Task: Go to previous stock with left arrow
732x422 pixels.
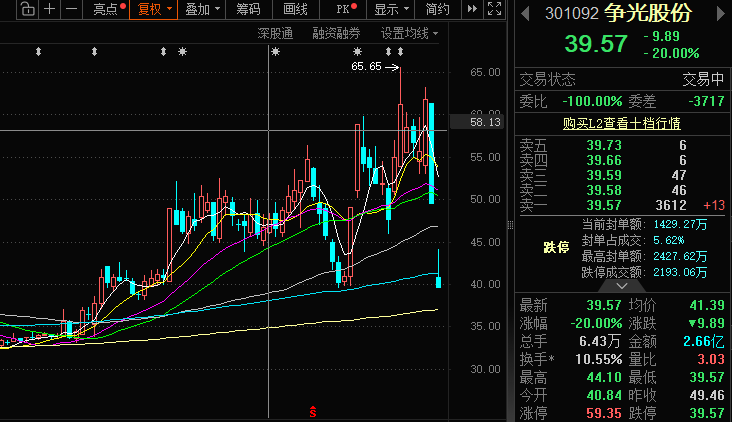Action: [x=525, y=14]
